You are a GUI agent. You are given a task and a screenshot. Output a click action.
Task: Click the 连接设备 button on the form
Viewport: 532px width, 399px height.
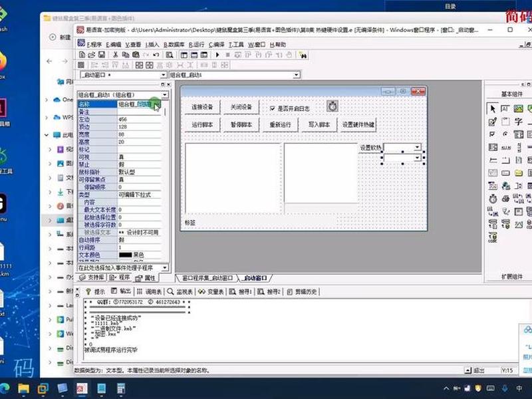click(x=202, y=107)
